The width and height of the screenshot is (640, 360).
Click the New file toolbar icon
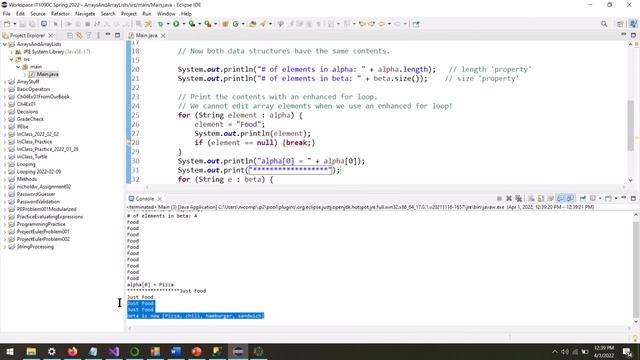point(7,24)
